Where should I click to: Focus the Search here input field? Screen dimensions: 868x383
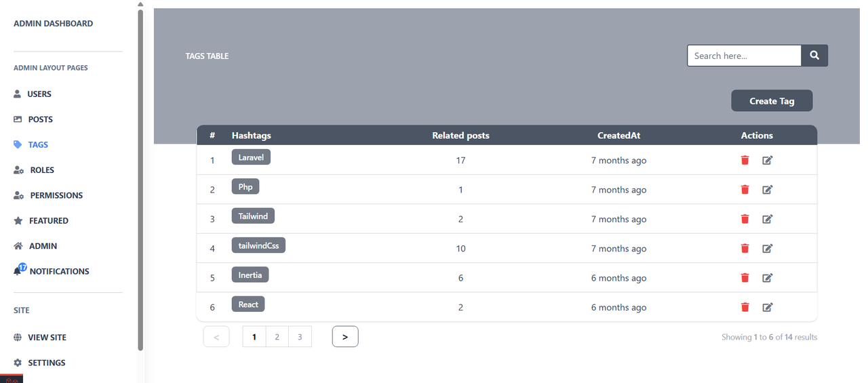tap(745, 56)
